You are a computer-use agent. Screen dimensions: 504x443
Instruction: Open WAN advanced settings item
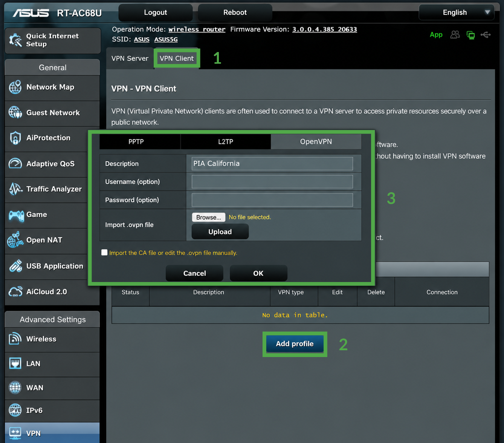pyautogui.click(x=52, y=388)
